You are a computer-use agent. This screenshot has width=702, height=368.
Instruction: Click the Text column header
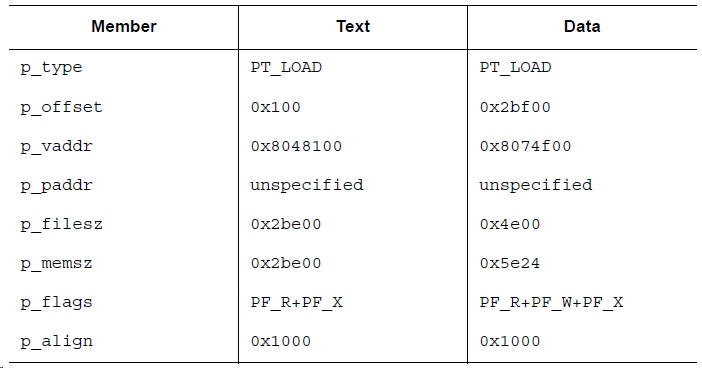(x=353, y=26)
